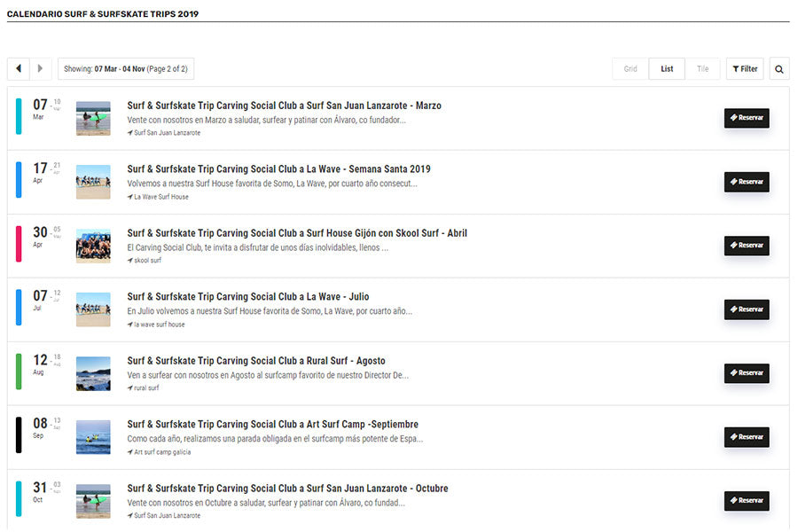Click Surf San Juan Lanzarote location under Marzo trip
The image size is (798, 532).
pyautogui.click(x=166, y=133)
